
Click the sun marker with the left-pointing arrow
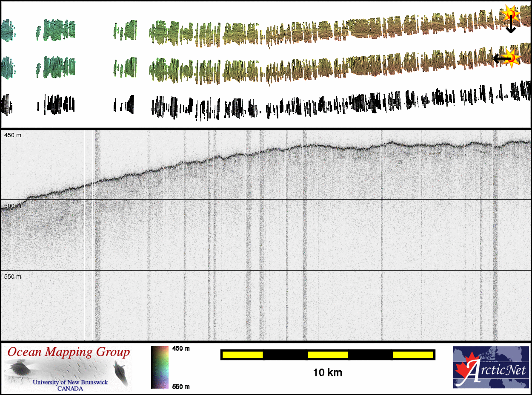pyautogui.click(x=512, y=57)
